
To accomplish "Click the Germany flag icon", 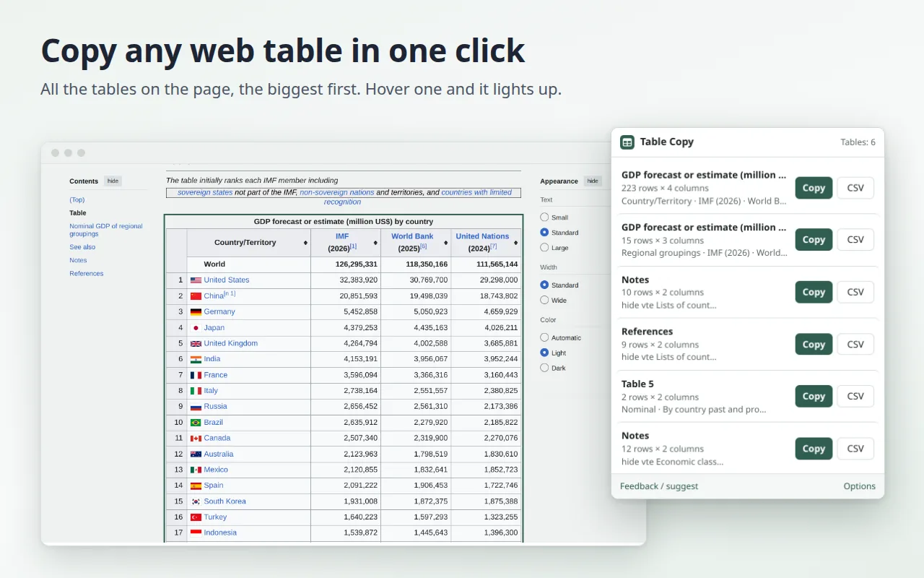I will tap(196, 312).
